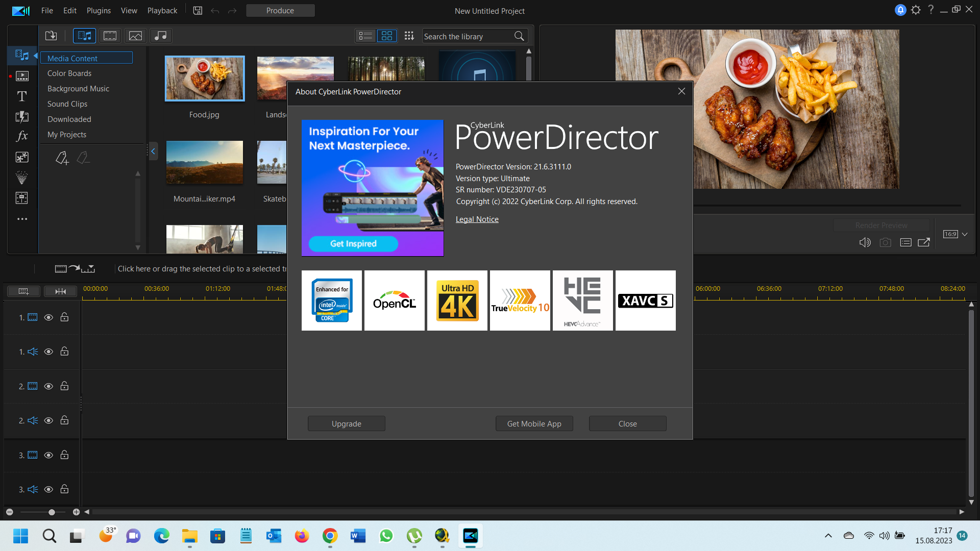Image resolution: width=980 pixels, height=551 pixels.
Task: Filter library to video only
Action: (x=110, y=36)
